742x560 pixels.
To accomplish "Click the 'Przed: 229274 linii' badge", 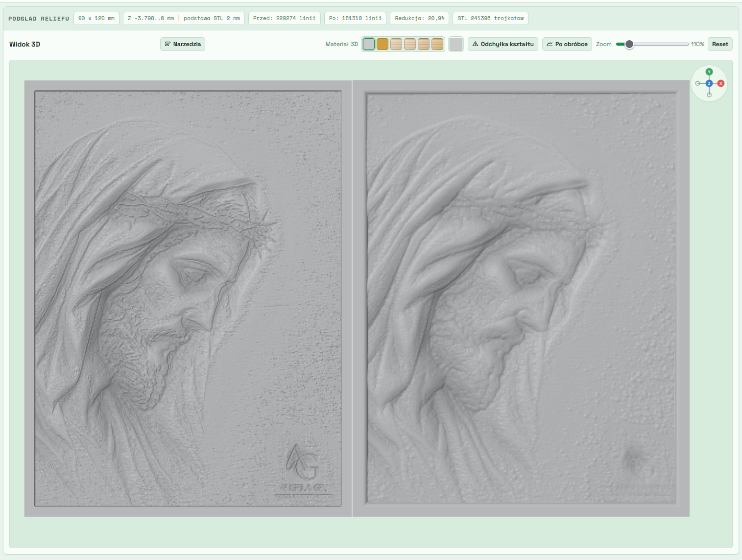I will pyautogui.click(x=285, y=19).
